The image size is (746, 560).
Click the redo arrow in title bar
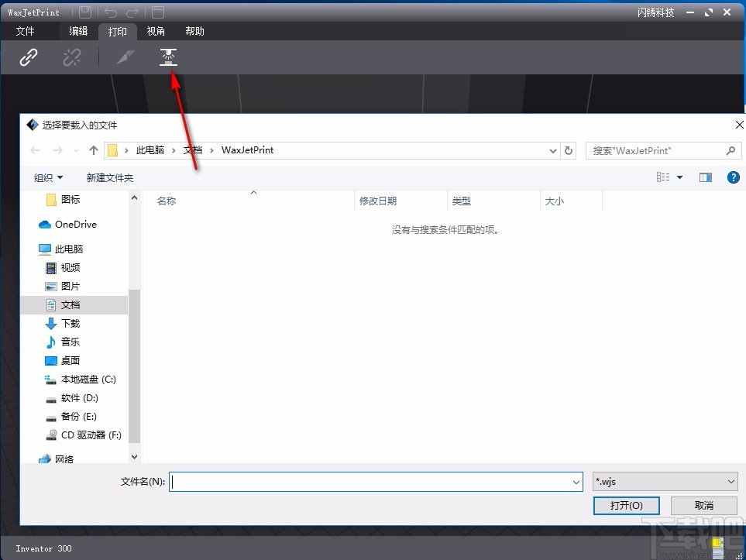pos(132,12)
